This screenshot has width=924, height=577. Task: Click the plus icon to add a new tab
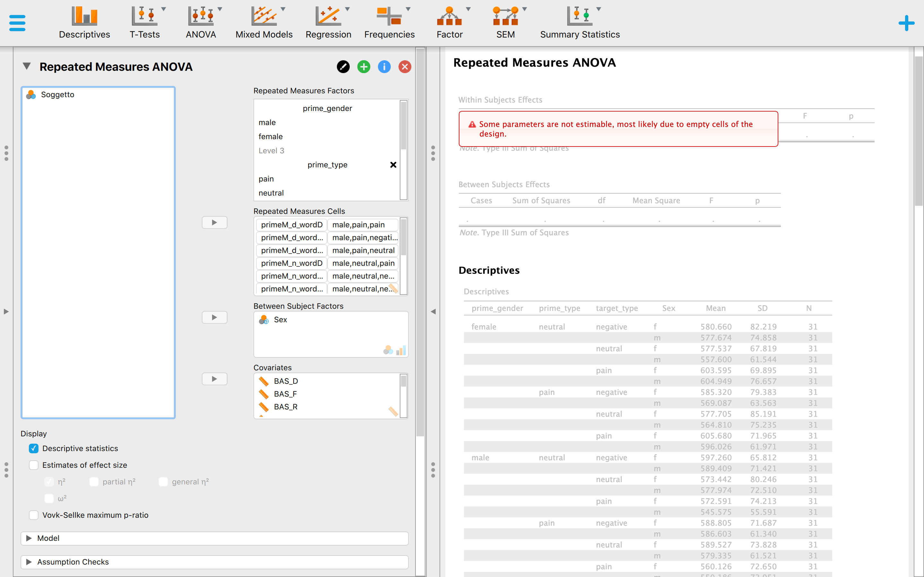tap(906, 22)
